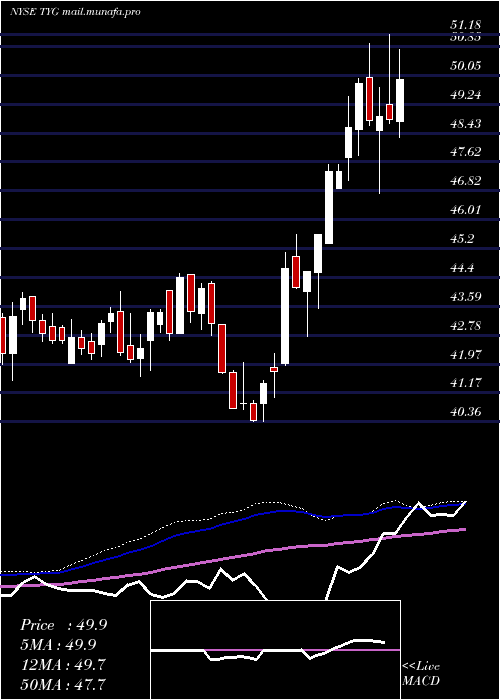Click the 47.62 price axis label
Screen dimensions: 500x700
(465, 152)
